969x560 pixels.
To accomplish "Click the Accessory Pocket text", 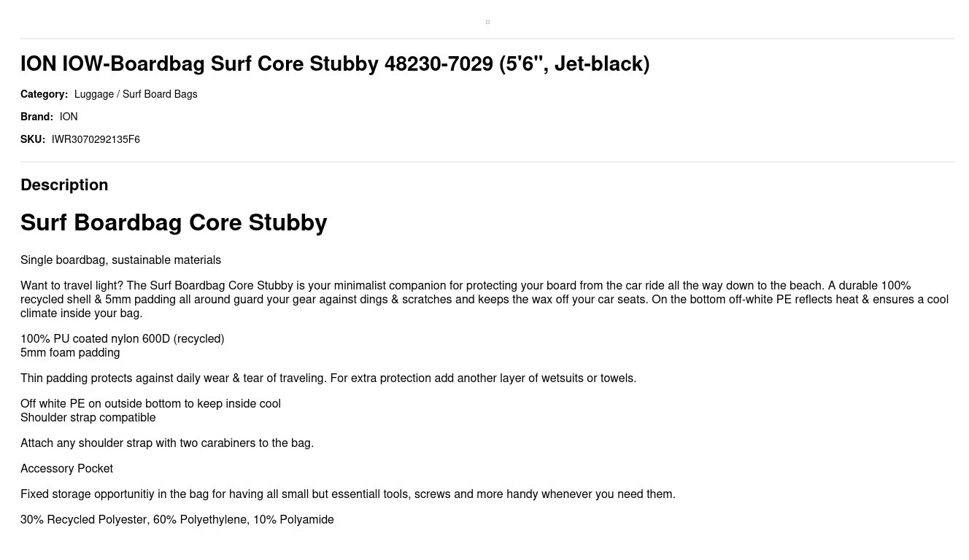I will tap(66, 469).
